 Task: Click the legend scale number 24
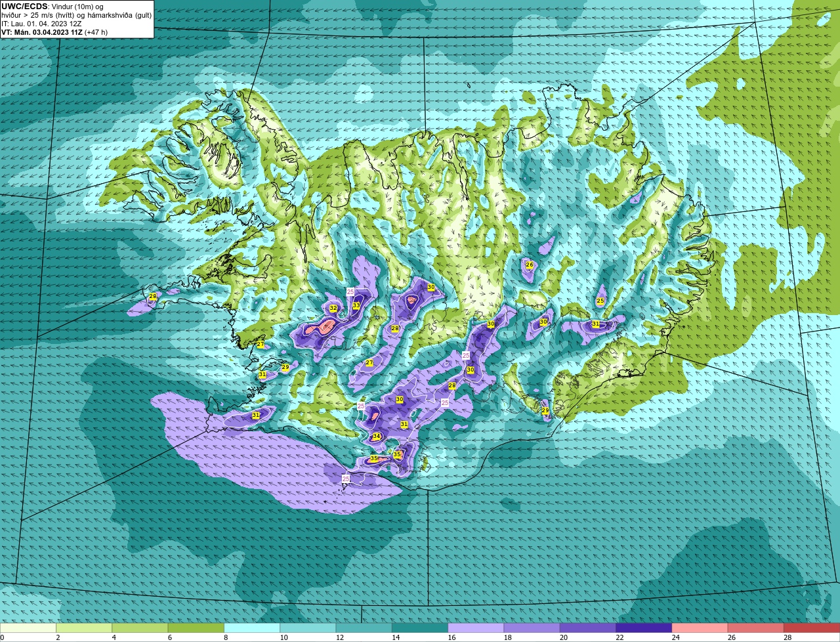675,637
